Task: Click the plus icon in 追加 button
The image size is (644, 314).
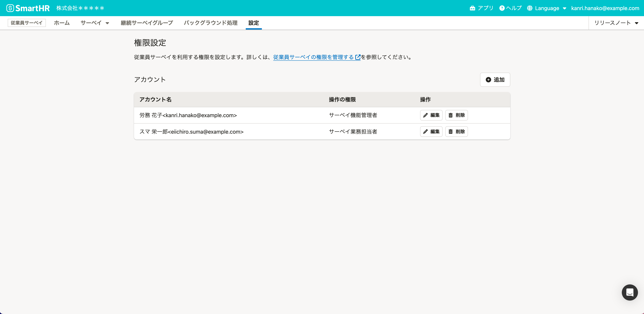Action: (x=488, y=80)
